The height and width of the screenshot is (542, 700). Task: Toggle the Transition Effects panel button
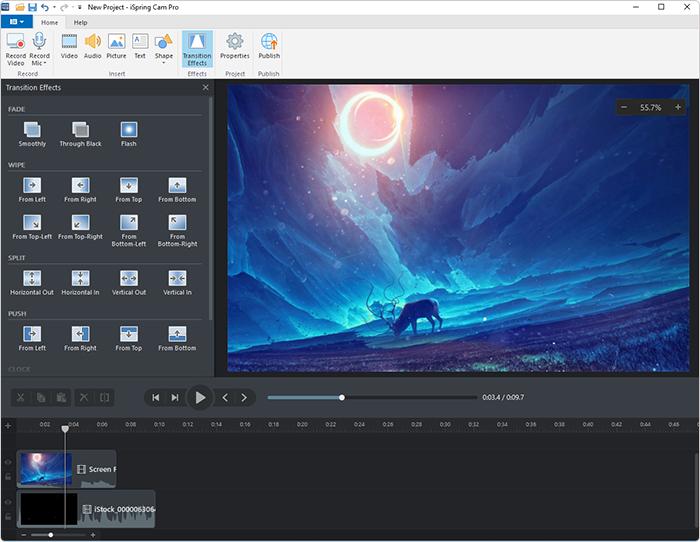click(x=197, y=49)
